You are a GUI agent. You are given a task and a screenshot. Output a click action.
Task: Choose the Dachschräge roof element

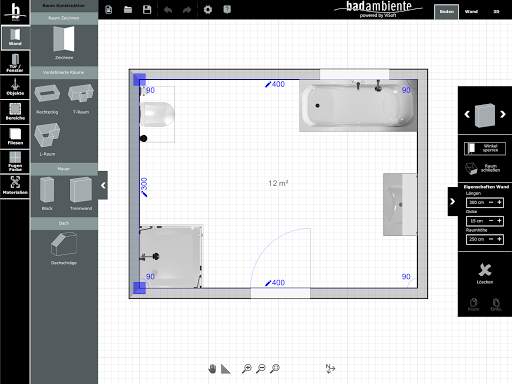pyautogui.click(x=64, y=248)
